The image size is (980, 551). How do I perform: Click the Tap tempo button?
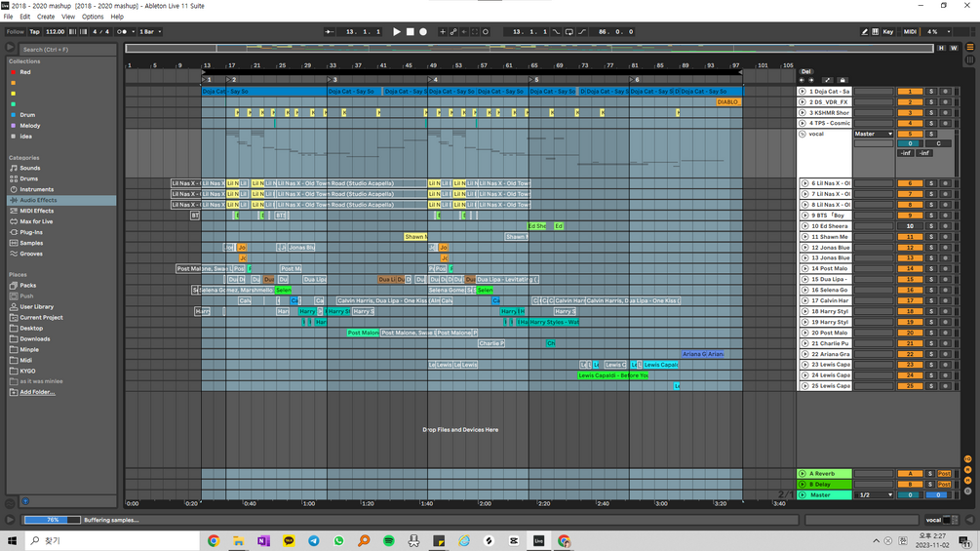pos(35,32)
